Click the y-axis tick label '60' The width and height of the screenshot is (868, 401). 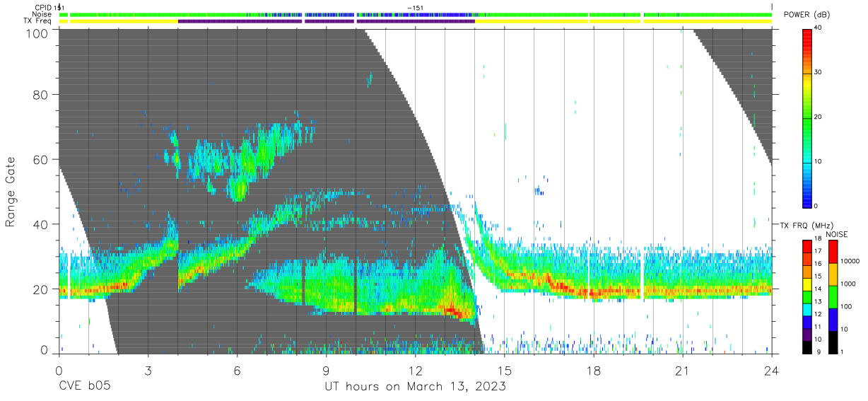click(41, 160)
